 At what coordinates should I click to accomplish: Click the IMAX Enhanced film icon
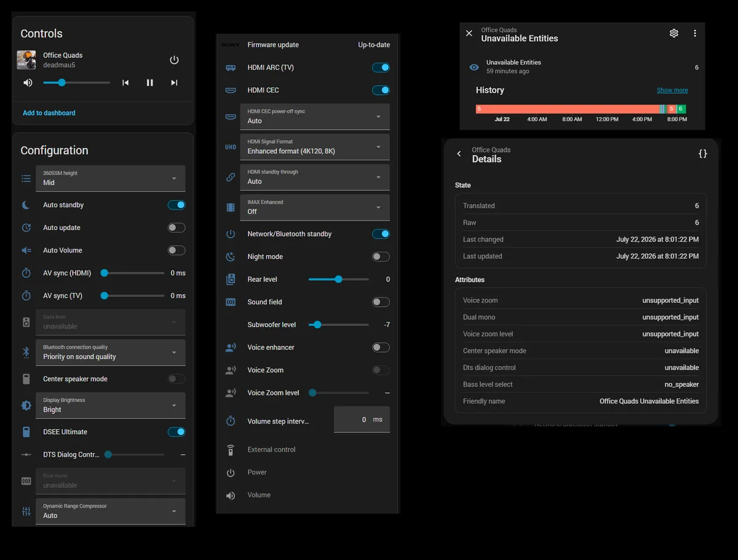pos(231,207)
